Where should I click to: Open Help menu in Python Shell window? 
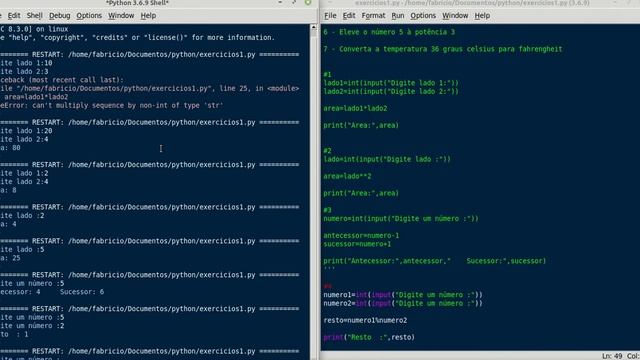pyautogui.click(x=148, y=16)
